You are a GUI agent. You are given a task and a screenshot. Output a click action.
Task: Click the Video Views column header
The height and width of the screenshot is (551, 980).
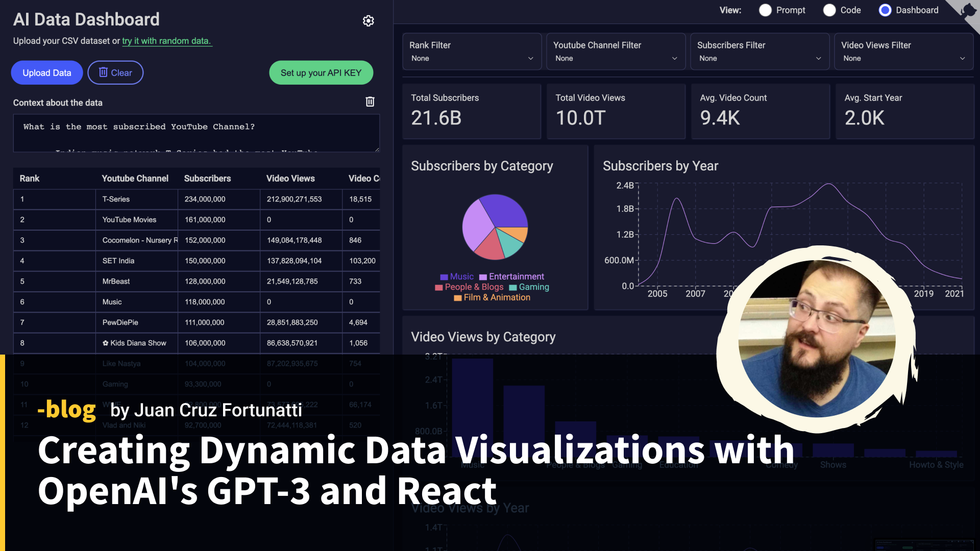tap(290, 179)
